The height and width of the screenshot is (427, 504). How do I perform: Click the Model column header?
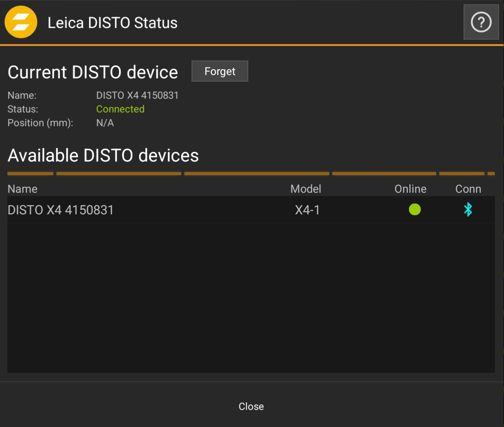point(306,189)
